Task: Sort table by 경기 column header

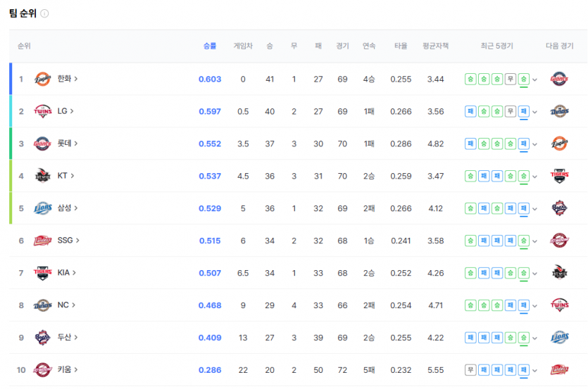Action: pyautogui.click(x=342, y=46)
